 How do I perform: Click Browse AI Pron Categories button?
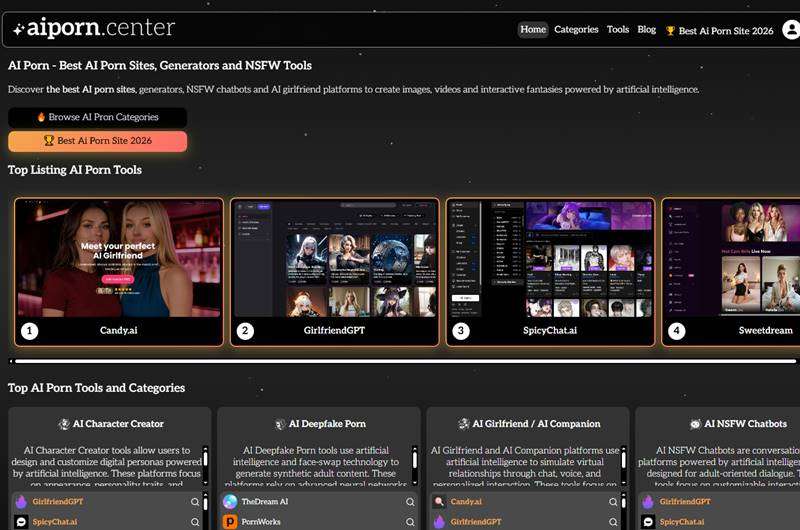coord(97,117)
